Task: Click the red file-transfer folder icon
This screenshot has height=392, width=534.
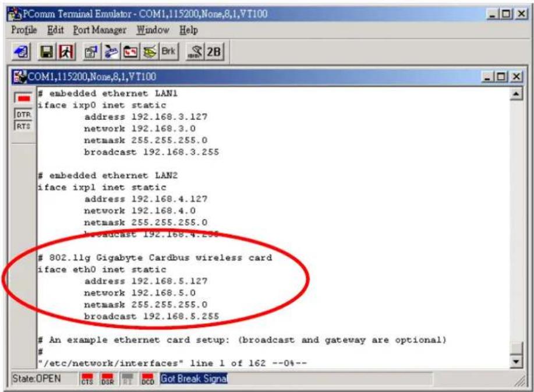Action: tap(130, 52)
